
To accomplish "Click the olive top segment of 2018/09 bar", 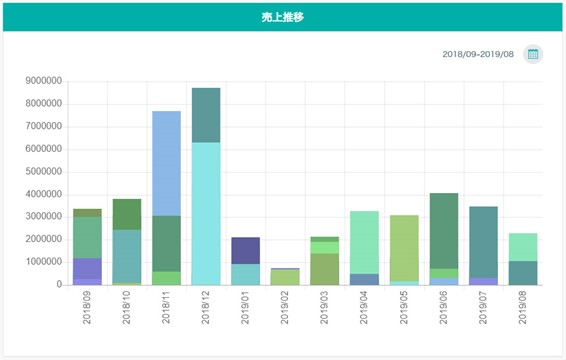I will [87, 213].
